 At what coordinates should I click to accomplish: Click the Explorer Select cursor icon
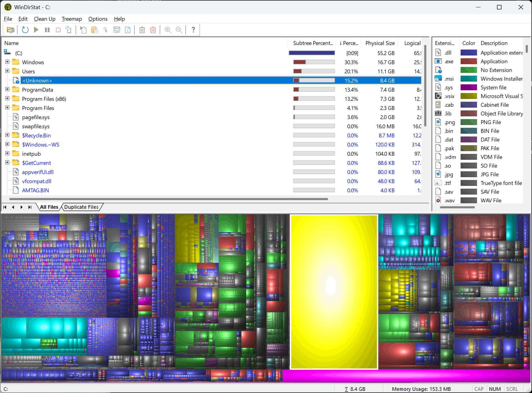[105, 30]
